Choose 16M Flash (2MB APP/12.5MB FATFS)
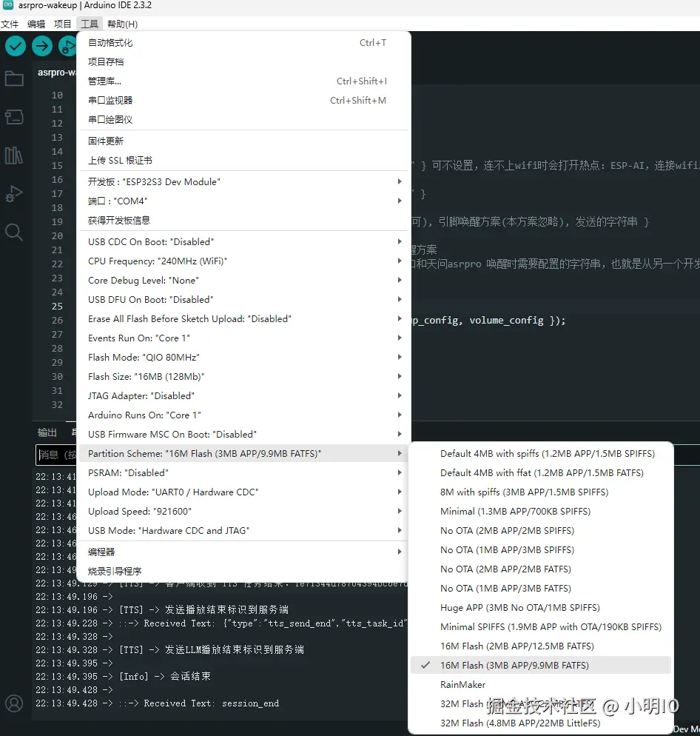 coord(540,646)
